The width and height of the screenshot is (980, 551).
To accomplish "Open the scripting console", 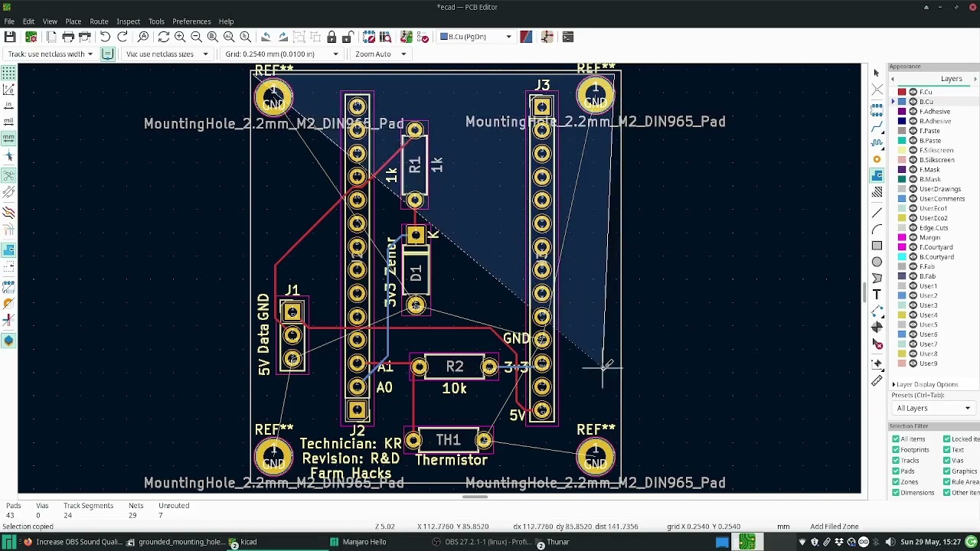I will click(567, 37).
